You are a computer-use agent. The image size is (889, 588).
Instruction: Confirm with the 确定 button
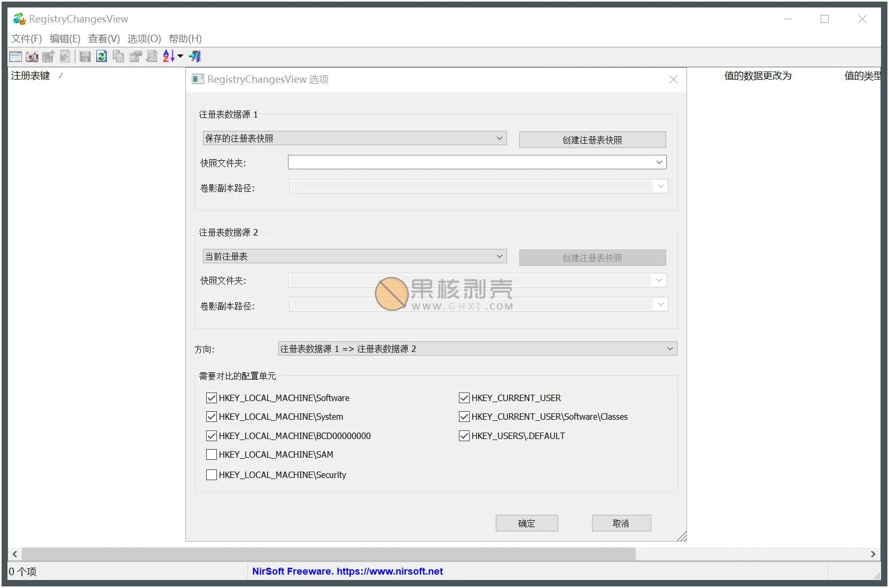point(527,523)
